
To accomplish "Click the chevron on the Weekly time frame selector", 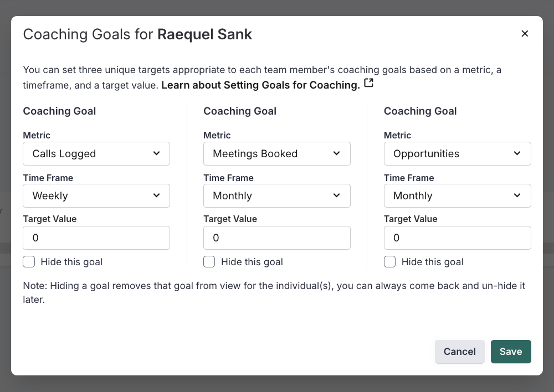I will coord(156,195).
